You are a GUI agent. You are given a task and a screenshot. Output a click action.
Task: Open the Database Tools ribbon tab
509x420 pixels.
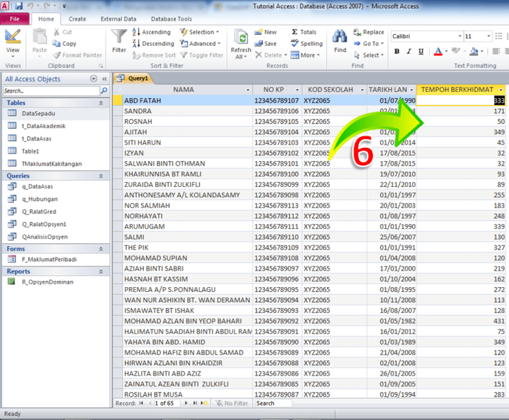171,19
